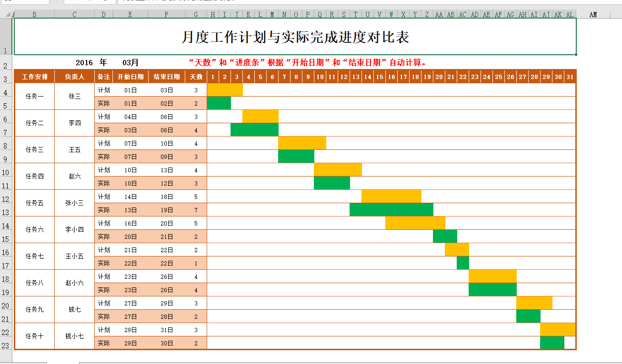Select column B header
This screenshot has height=364, width=622.
[x=34, y=15]
